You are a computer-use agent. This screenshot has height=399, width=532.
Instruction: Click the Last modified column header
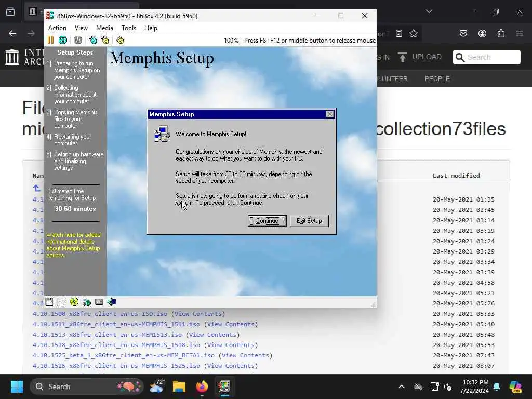coord(456,176)
